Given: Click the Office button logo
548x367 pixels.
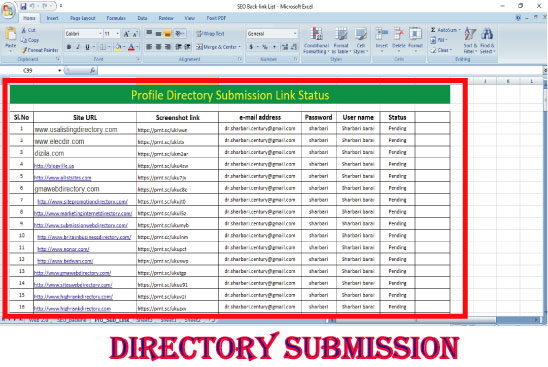Looking at the screenshot, I should pos(8,10).
